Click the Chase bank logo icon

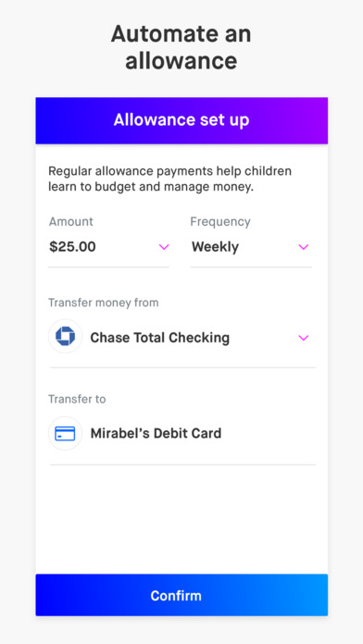(66, 337)
